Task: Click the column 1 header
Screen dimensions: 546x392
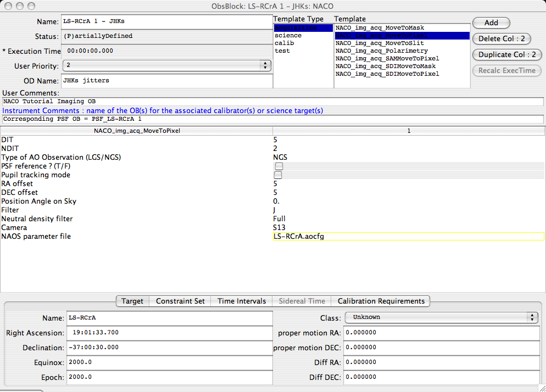Action: pyautogui.click(x=409, y=131)
